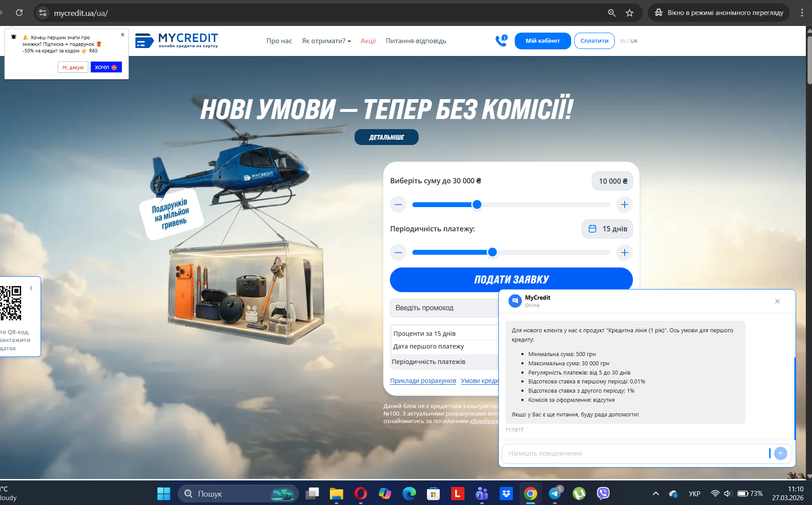812x505 pixels.
Task: Show hidden system tray icons
Action: pos(656,494)
